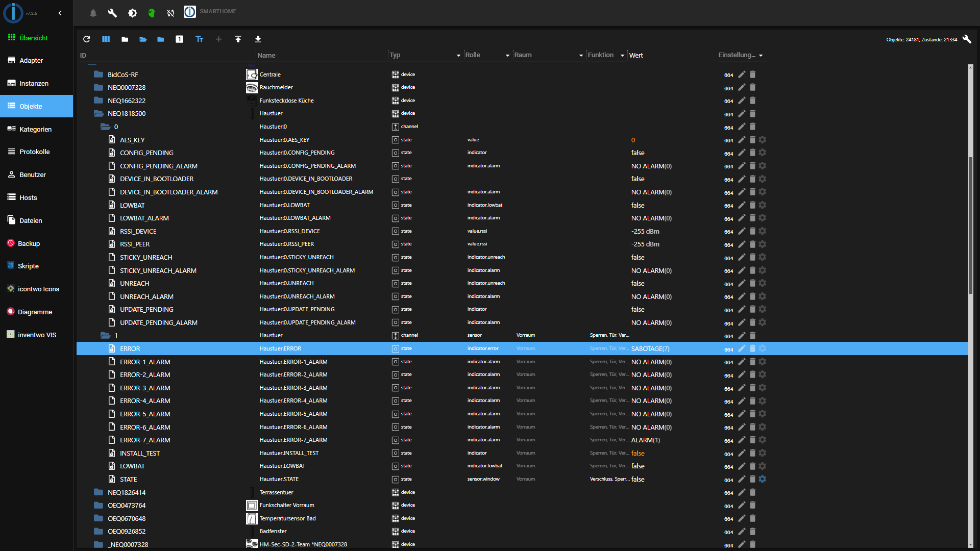Filter by ID input field
This screenshot has width=980, height=551.
(x=167, y=56)
